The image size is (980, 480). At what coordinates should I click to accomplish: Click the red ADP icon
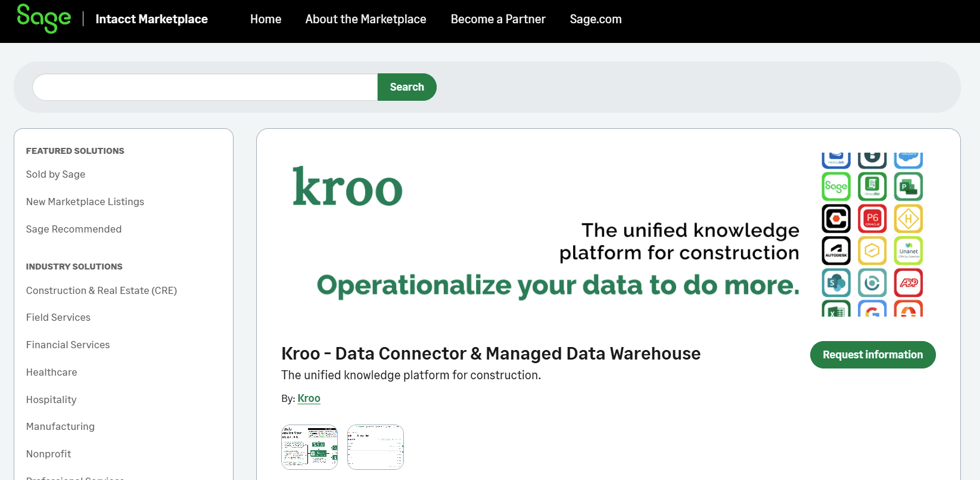pyautogui.click(x=909, y=283)
